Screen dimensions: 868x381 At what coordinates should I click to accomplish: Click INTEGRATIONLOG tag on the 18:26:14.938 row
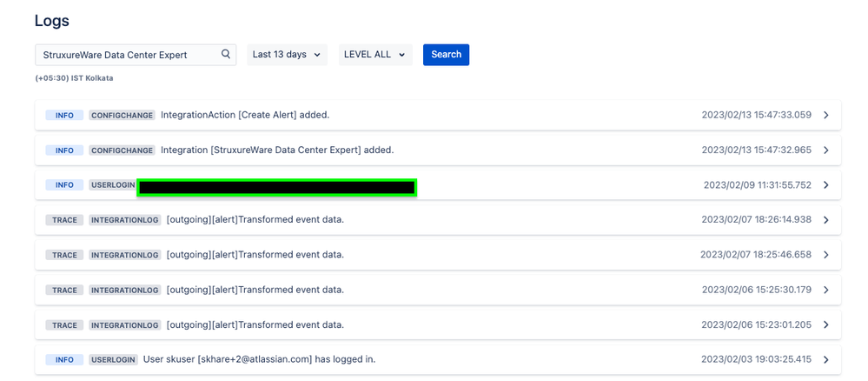click(124, 220)
